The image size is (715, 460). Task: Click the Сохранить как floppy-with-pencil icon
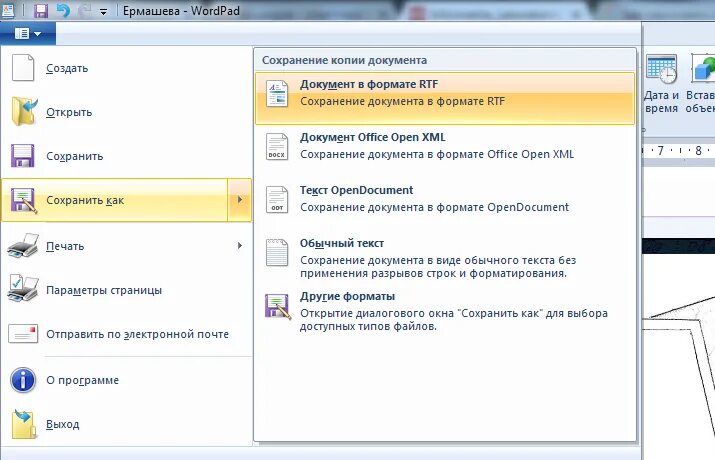[23, 200]
